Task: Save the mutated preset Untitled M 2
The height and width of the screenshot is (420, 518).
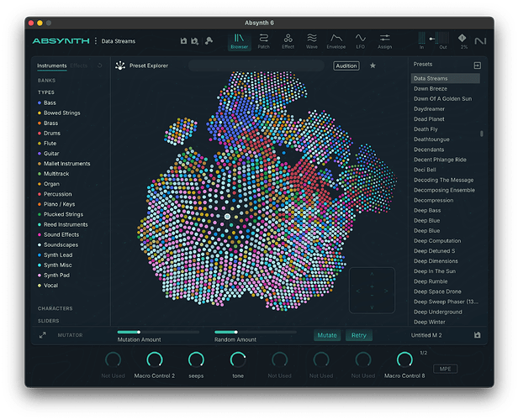Action: pos(477,335)
